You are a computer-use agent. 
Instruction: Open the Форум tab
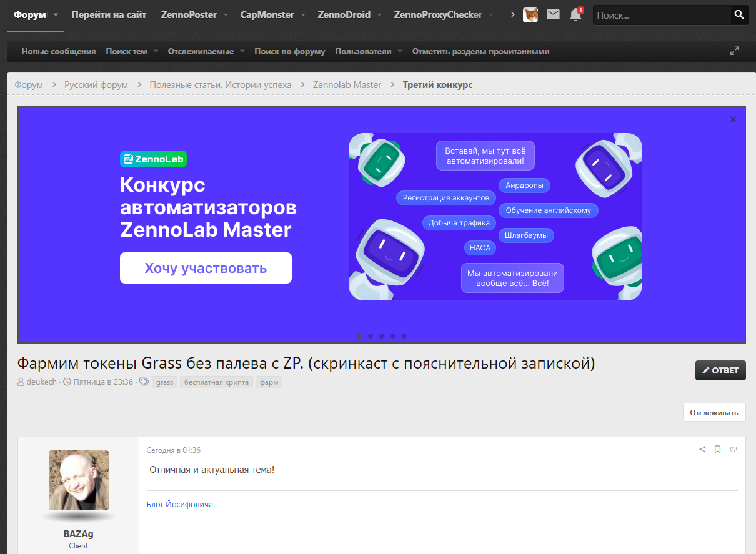pos(30,15)
